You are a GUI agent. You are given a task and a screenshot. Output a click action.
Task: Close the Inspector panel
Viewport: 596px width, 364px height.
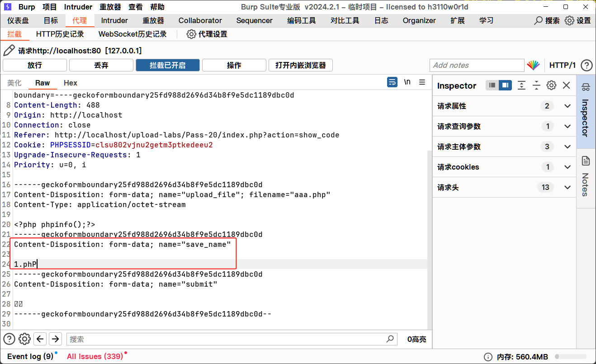point(566,85)
